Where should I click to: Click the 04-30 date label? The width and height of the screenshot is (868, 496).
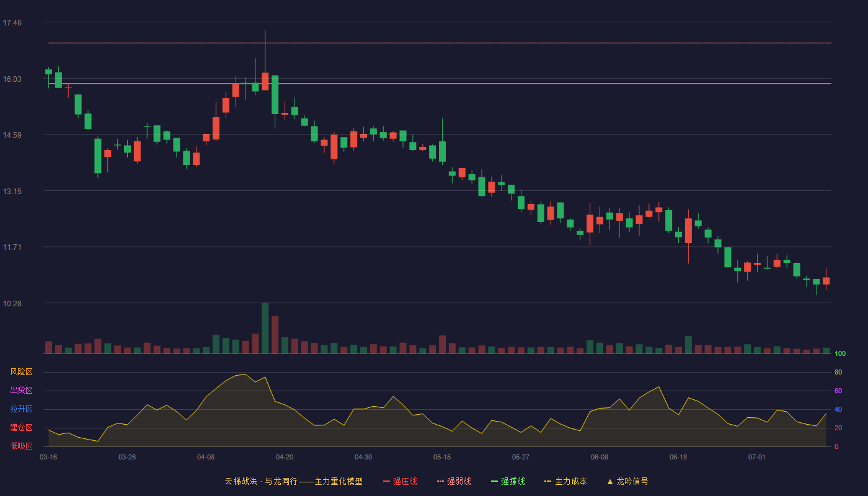(363, 457)
